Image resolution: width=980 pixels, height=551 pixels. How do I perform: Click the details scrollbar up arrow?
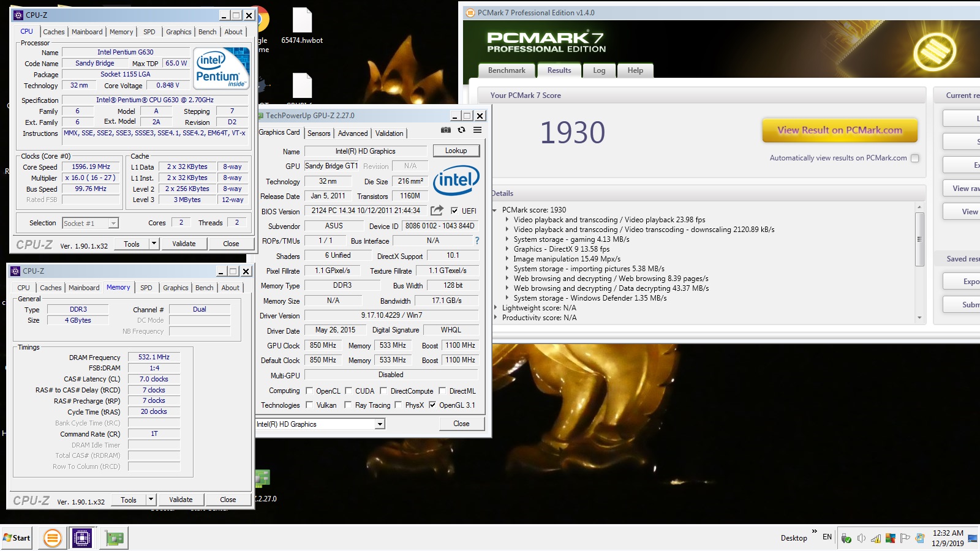(919, 207)
